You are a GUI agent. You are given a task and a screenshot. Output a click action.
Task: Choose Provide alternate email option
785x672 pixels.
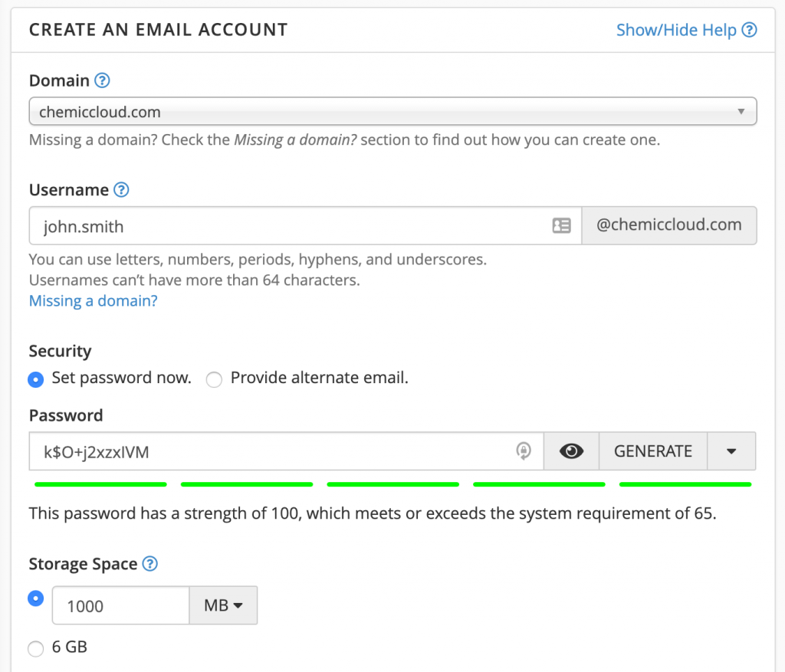(x=214, y=379)
